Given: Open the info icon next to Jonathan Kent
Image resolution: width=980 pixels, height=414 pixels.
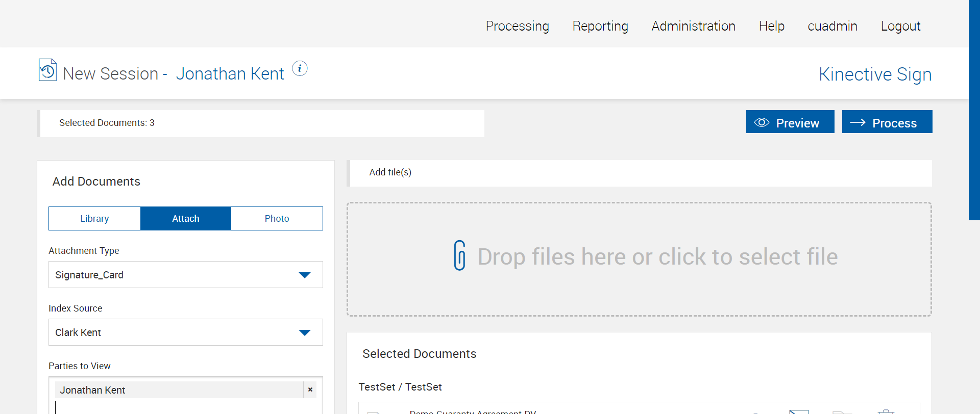Looking at the screenshot, I should (300, 68).
